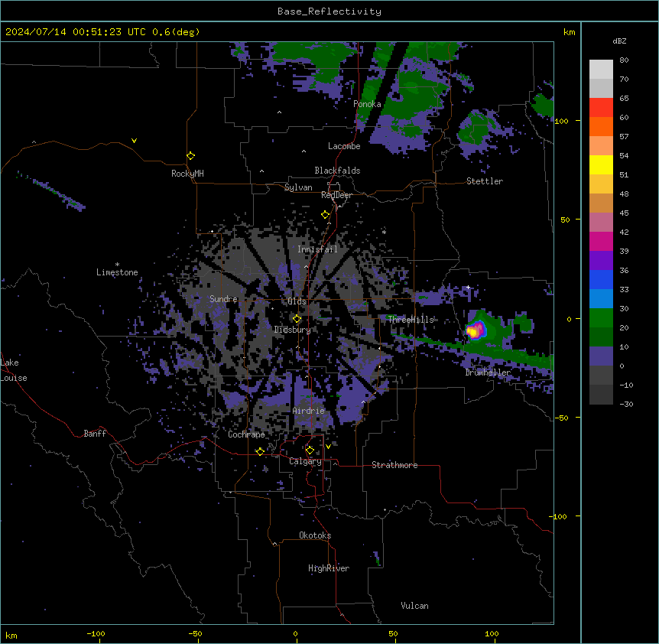Click the -30 value in dBZ legend
659x644 pixels.
click(x=626, y=405)
